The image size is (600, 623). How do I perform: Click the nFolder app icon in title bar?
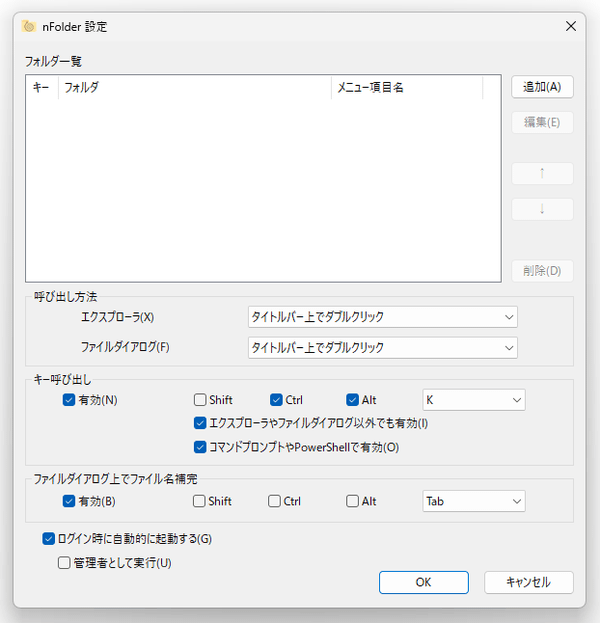[x=29, y=26]
